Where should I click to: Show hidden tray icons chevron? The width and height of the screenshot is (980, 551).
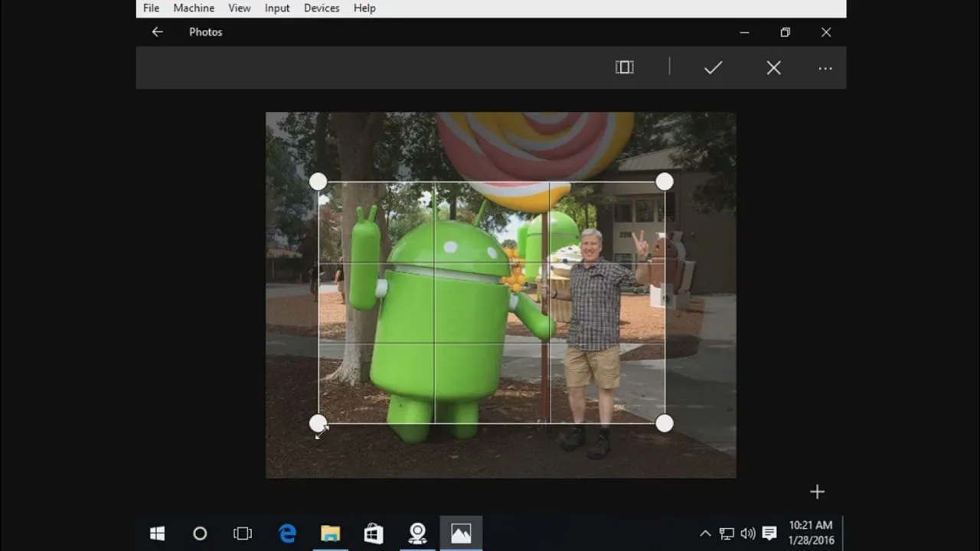coord(705,533)
